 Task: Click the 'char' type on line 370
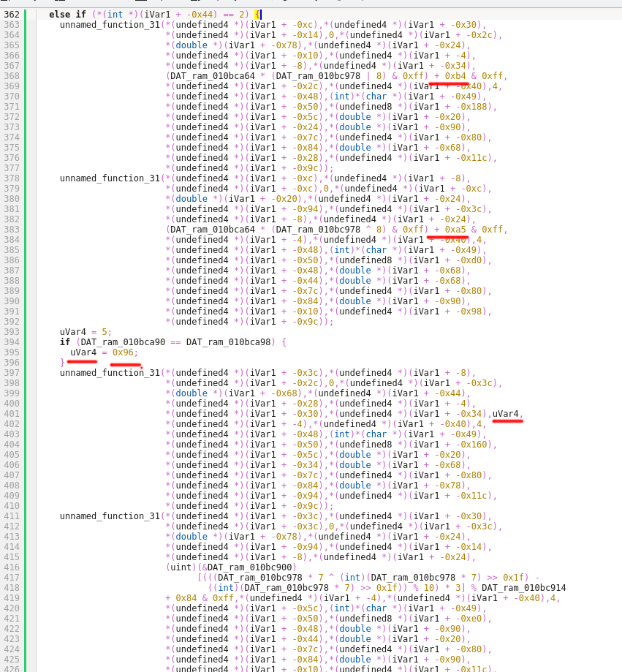pos(376,96)
